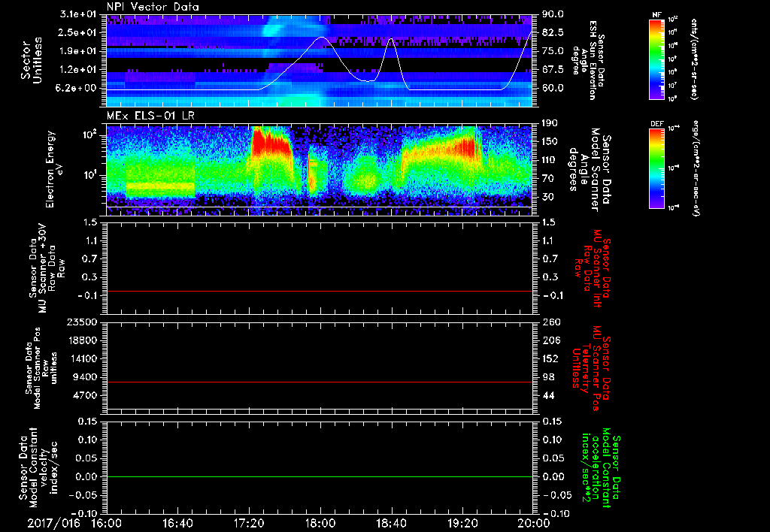770x532 pixels.
Task: Click the "90.0" elevation angle tick label
Action: (553, 14)
